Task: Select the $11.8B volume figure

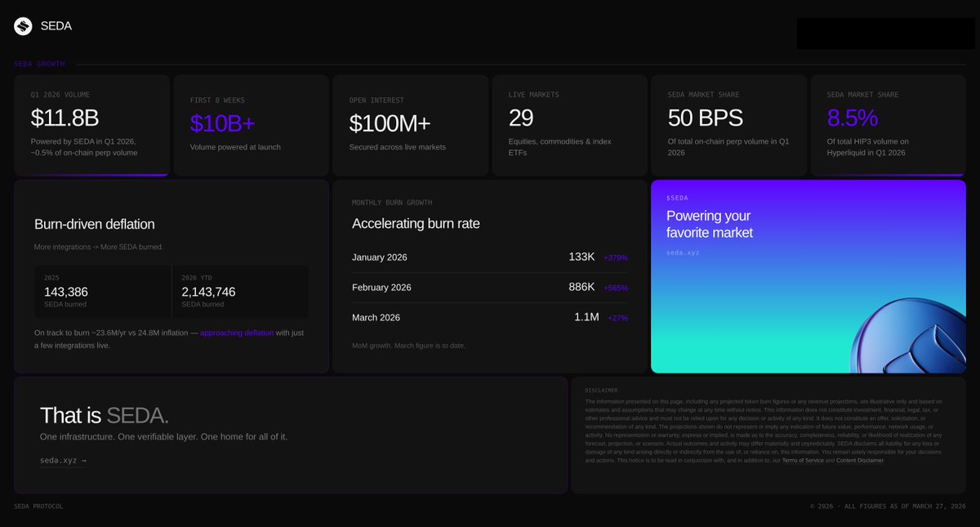Action: pyautogui.click(x=65, y=118)
